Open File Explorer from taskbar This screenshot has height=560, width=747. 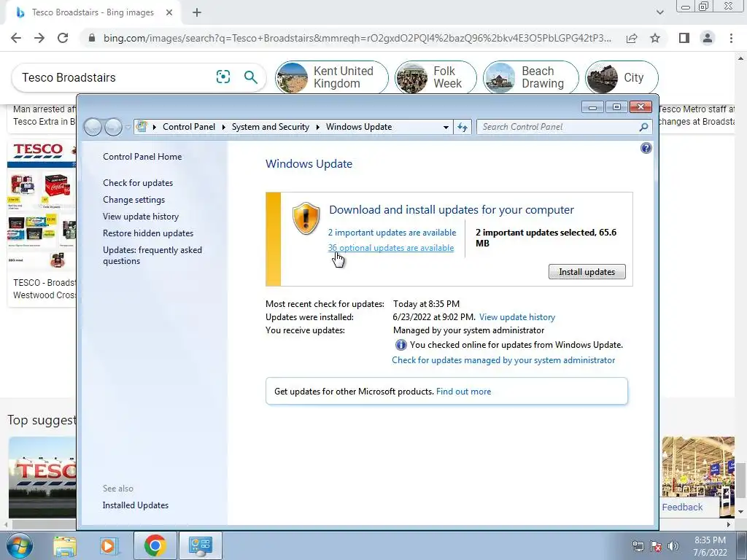coord(64,545)
